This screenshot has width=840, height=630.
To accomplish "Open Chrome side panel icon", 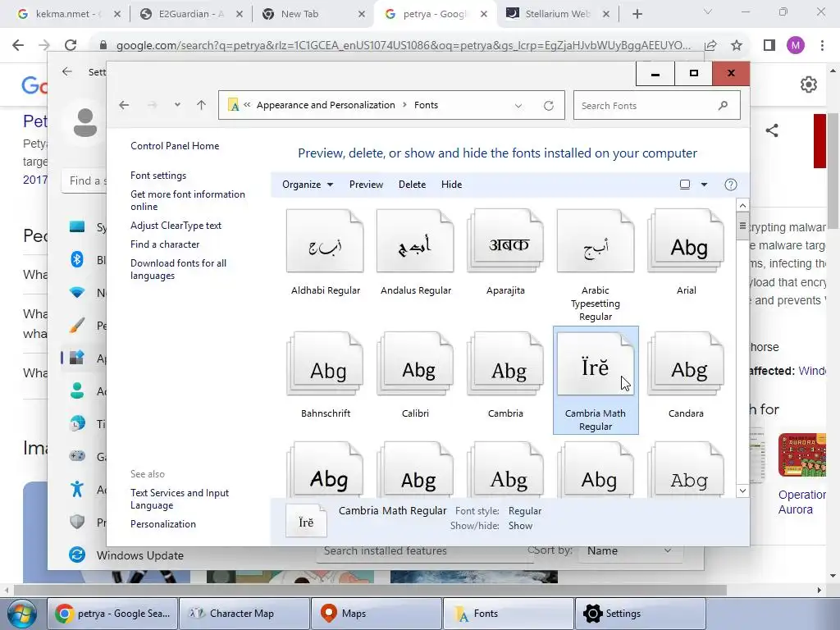I will pyautogui.click(x=769, y=45).
